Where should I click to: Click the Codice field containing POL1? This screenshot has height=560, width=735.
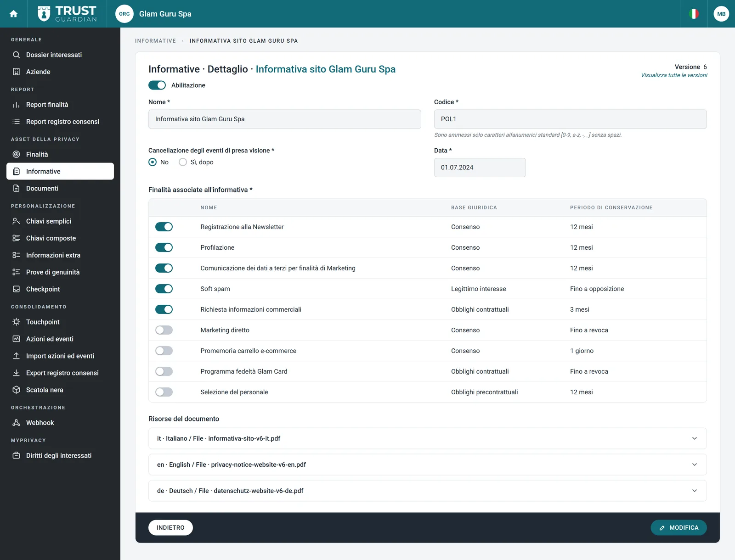coord(571,119)
